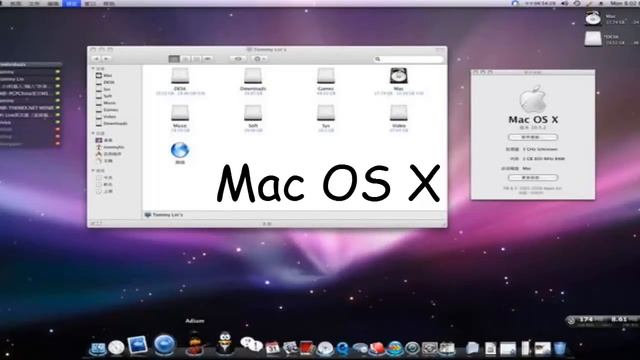The width and height of the screenshot is (640, 360).
Task: Click the upper button in About This Mac
Action: [533, 137]
